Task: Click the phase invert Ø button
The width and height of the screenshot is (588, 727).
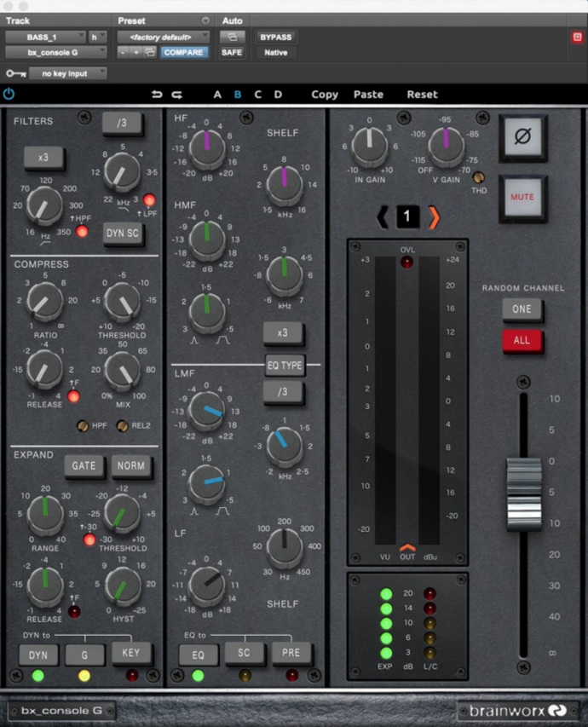Action: (522, 137)
